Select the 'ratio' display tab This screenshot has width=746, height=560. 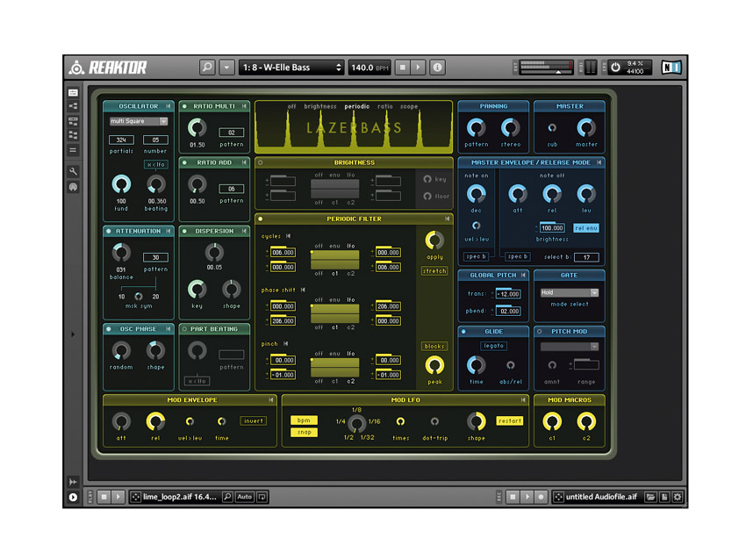tap(385, 106)
